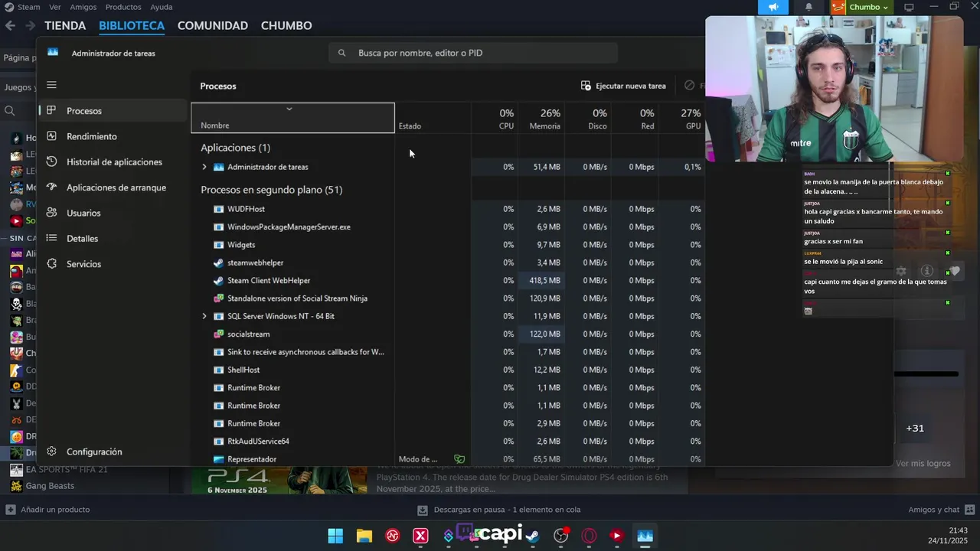The image size is (980, 551).
Task: Open the Ver menu in Steam
Action: [54, 7]
